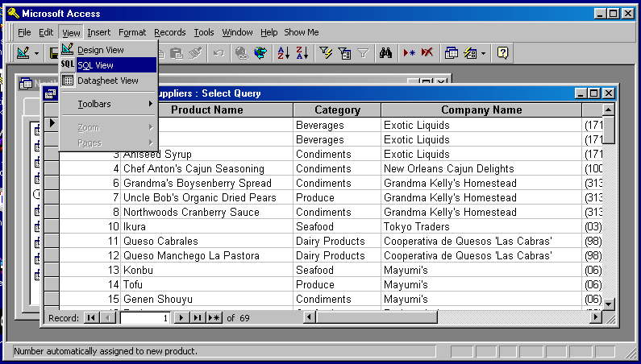The image size is (641, 364).
Task: Click the New Record toolbar icon
Action: 409,53
